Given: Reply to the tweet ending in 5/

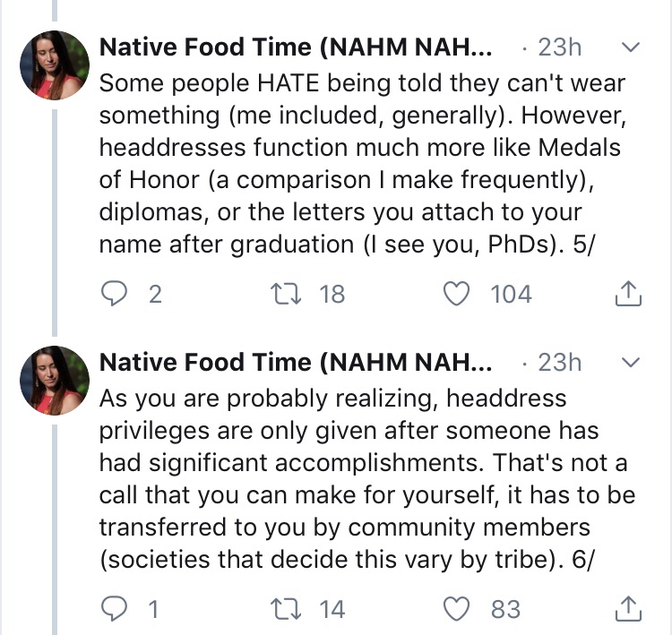Looking at the screenshot, I should point(114,294).
